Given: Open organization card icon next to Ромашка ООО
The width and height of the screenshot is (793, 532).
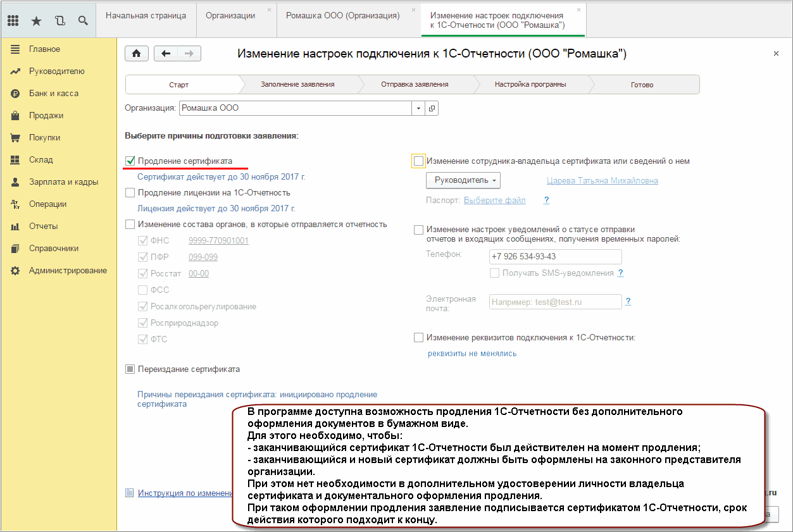Looking at the screenshot, I should pyautogui.click(x=432, y=108).
